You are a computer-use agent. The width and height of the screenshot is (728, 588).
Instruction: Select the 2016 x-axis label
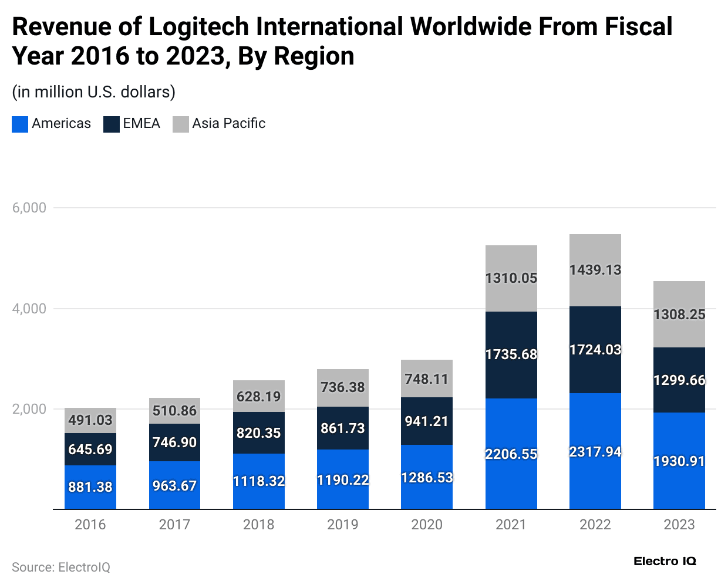90,525
